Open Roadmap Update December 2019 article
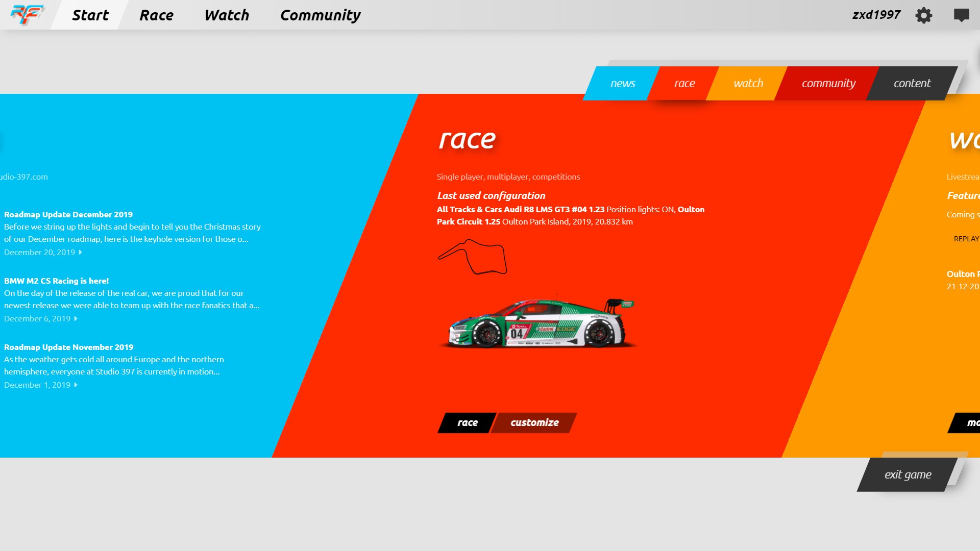The width and height of the screenshot is (980, 551). click(68, 214)
